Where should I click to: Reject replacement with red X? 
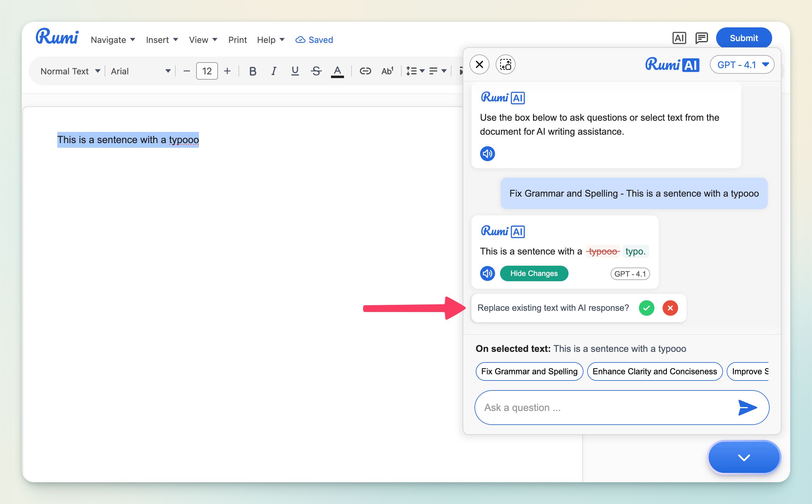pyautogui.click(x=670, y=308)
